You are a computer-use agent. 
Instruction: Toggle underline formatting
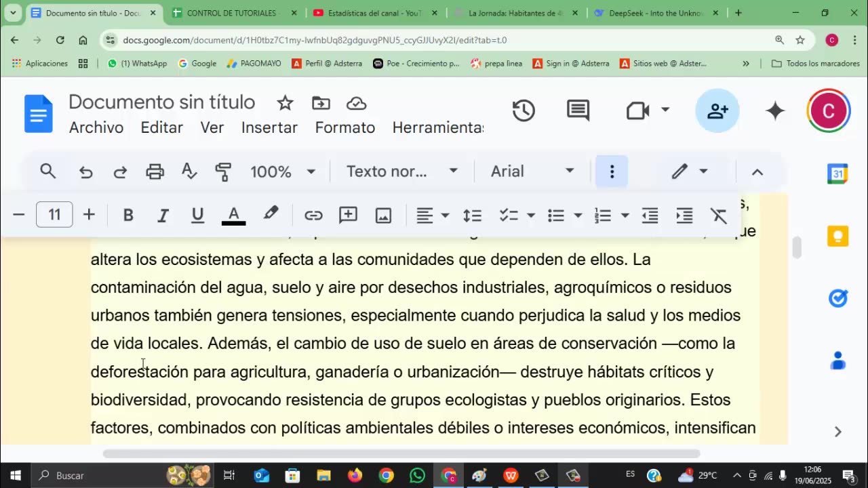[197, 216]
